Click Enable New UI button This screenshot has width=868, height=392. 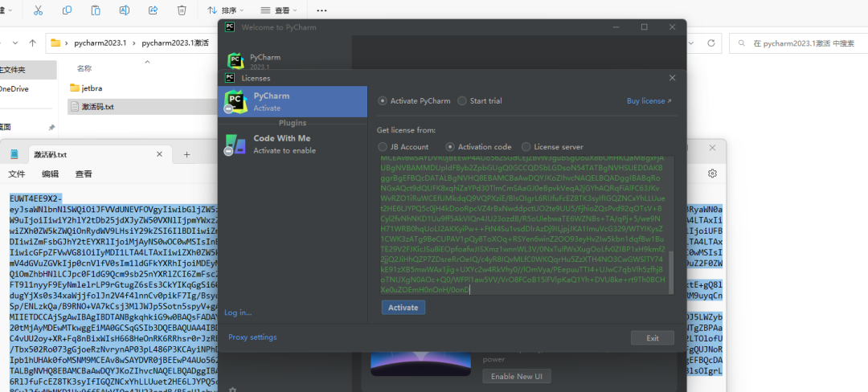[517, 376]
